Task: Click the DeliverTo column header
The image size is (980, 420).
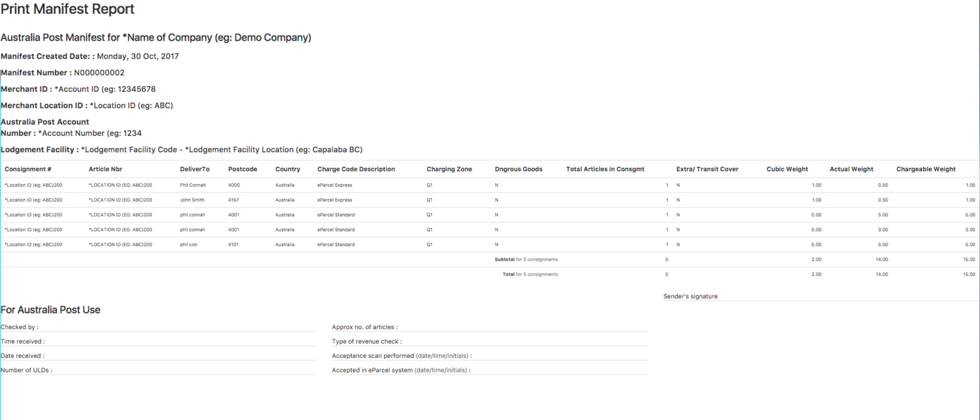Action: tap(194, 169)
